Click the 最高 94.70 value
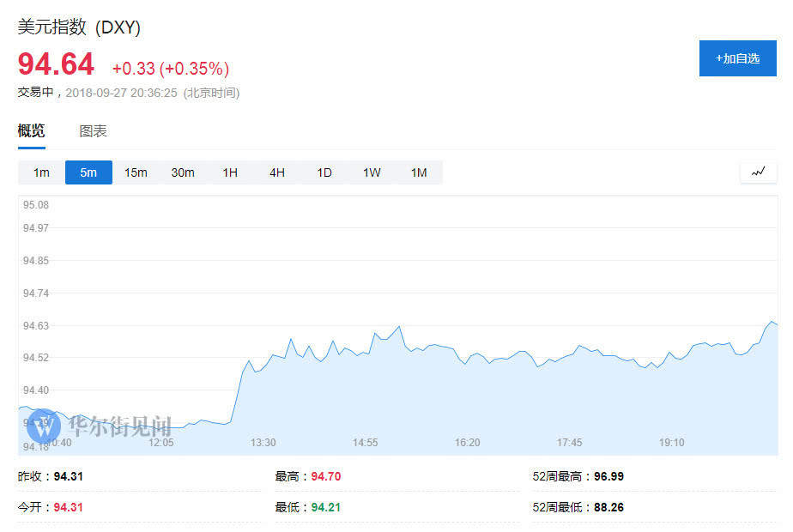Image resolution: width=793 pixels, height=532 pixels. (326, 476)
